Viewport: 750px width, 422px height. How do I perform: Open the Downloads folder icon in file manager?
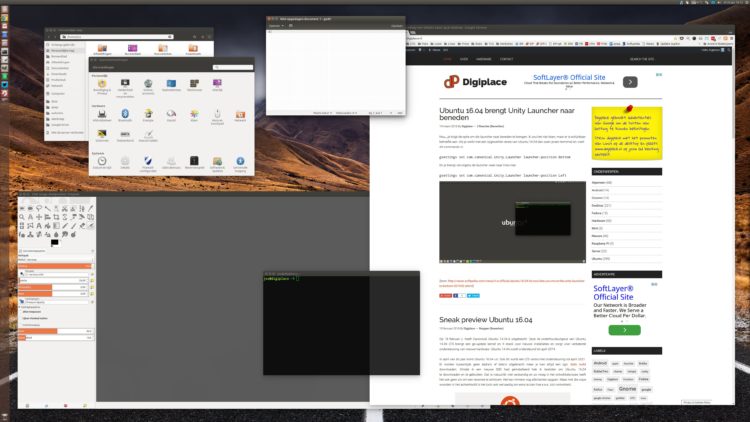click(193, 49)
